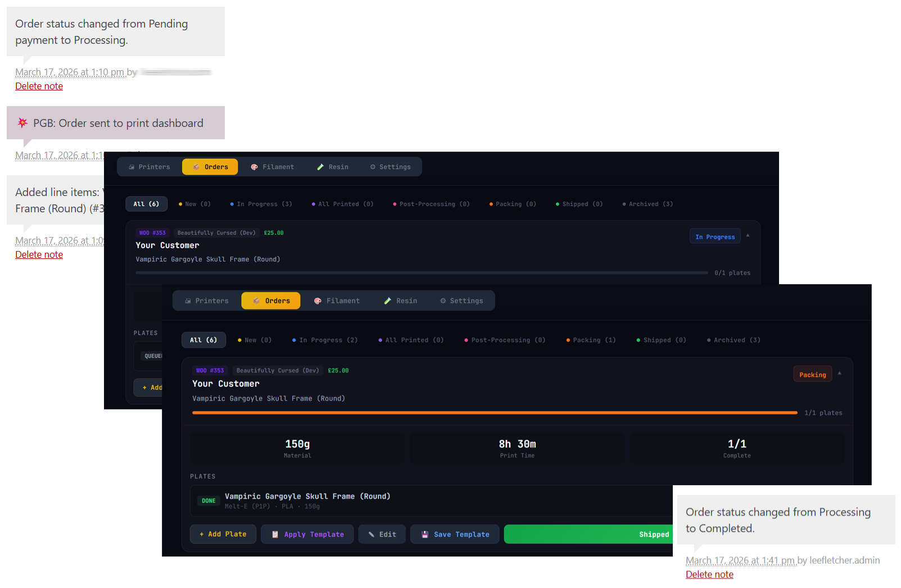Delete the Processing to Completed note
This screenshot has width=901, height=588.
[x=709, y=574]
